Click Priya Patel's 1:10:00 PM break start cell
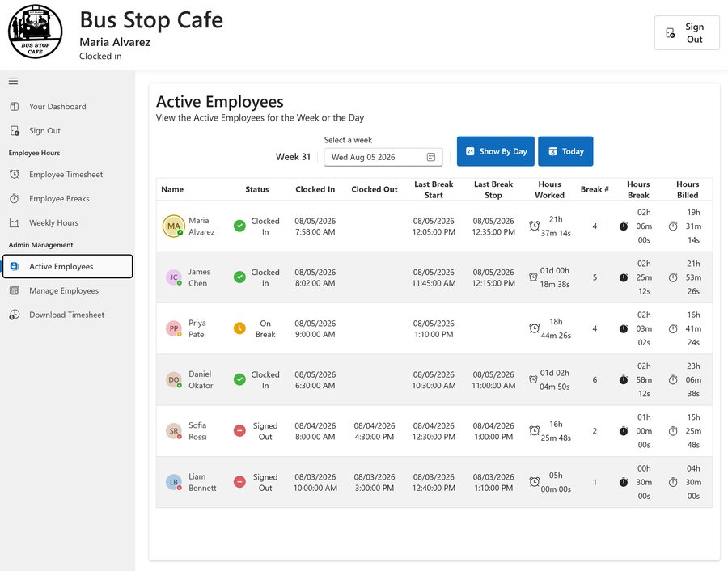 [434, 328]
